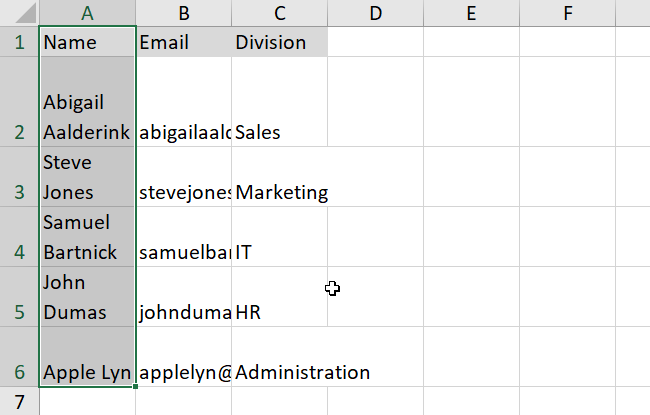
Task: Select column B header
Action: (x=184, y=13)
